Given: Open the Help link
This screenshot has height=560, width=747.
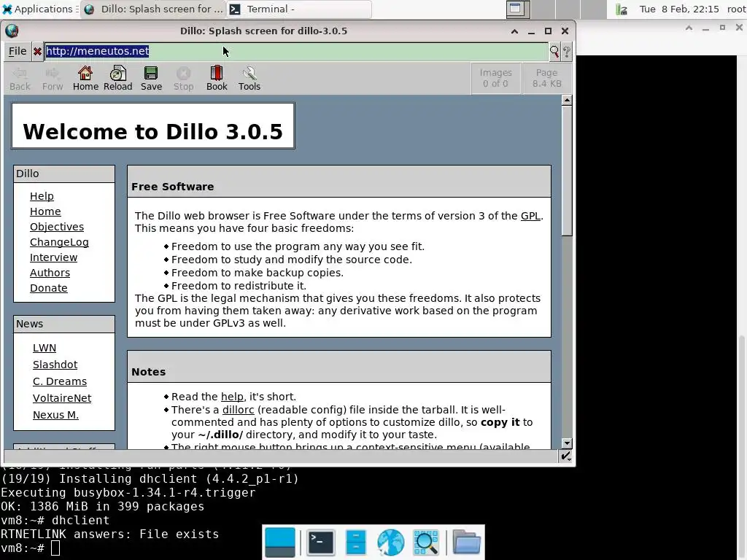Looking at the screenshot, I should 42,196.
